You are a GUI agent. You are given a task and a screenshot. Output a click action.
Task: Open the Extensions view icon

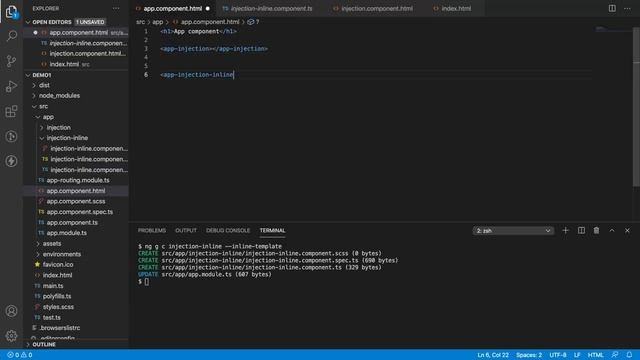(x=11, y=111)
